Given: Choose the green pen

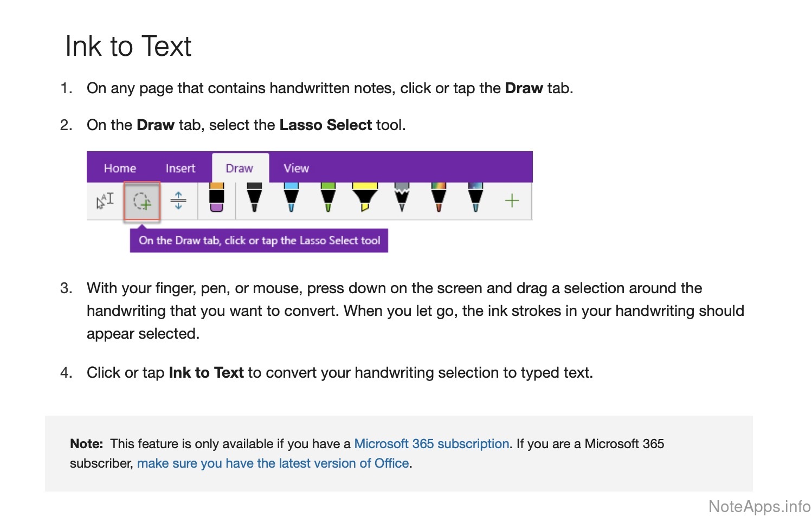Looking at the screenshot, I should pyautogui.click(x=328, y=198).
